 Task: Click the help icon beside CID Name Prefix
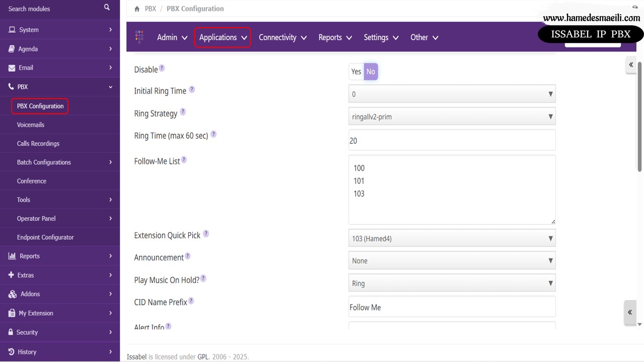(x=191, y=301)
